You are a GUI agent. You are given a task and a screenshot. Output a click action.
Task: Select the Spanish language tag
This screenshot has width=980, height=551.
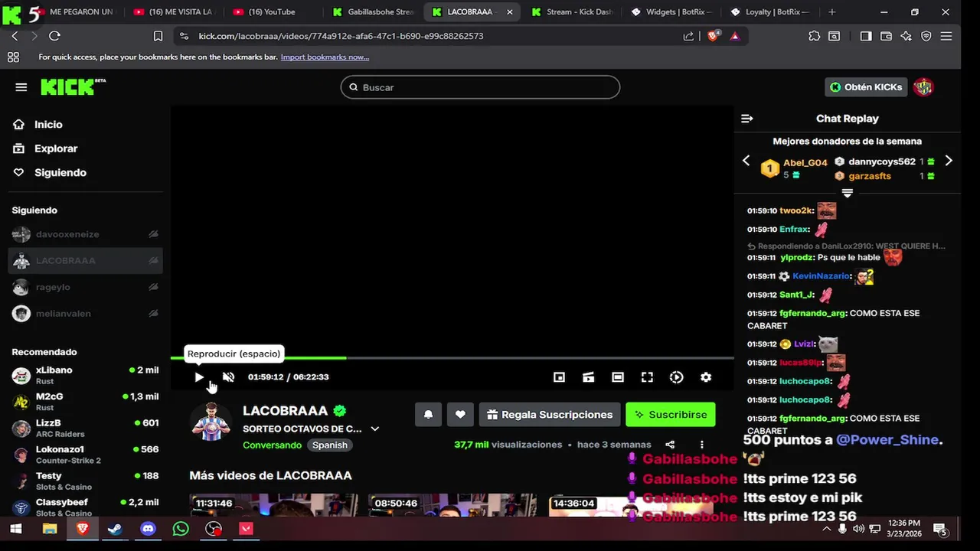[330, 445]
